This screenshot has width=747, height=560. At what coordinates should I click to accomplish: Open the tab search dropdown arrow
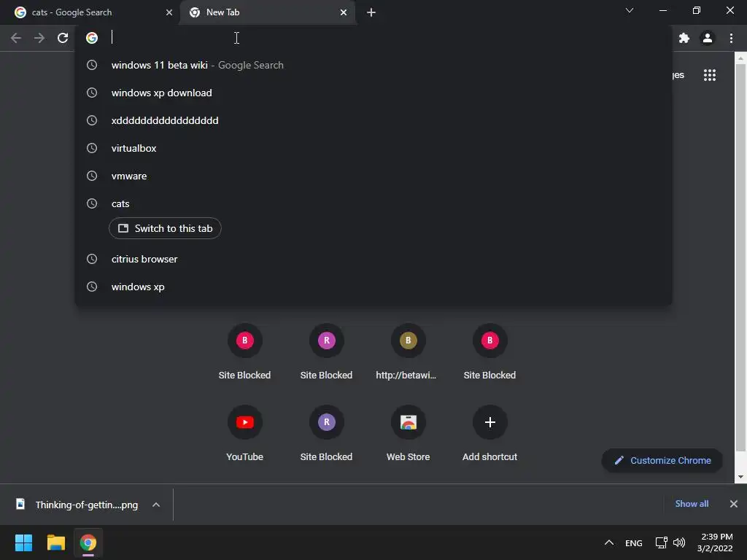pyautogui.click(x=630, y=10)
